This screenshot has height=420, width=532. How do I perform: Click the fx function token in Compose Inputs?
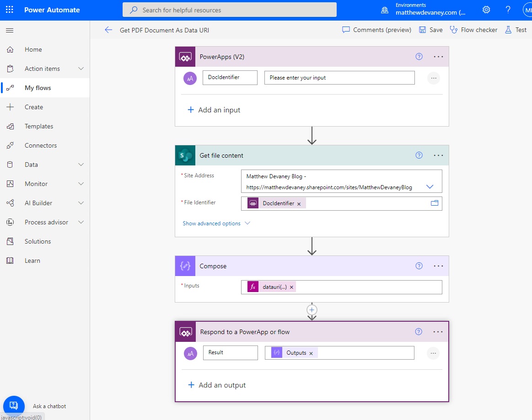253,287
